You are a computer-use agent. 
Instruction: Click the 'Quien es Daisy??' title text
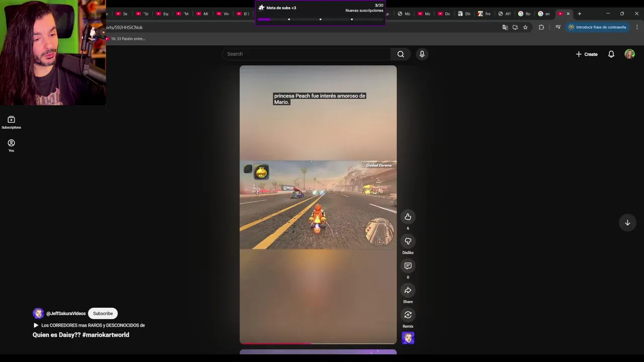tap(56, 335)
